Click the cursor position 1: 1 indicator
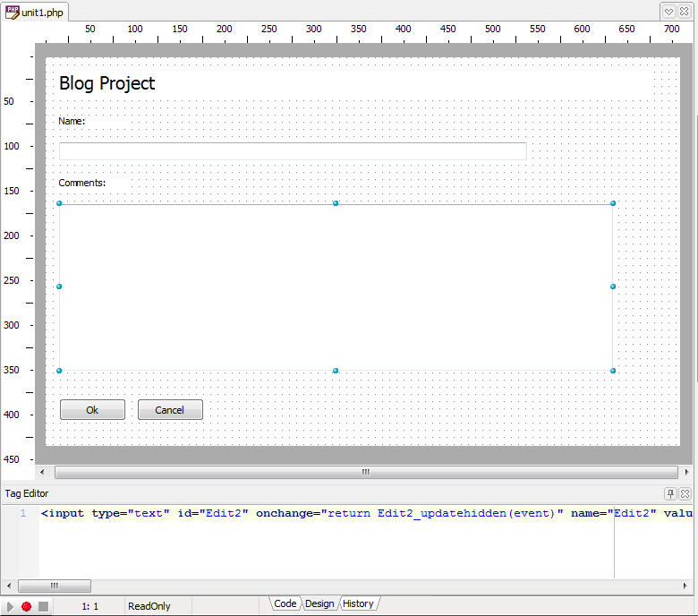Image resolution: width=698 pixels, height=616 pixels. pos(89,606)
